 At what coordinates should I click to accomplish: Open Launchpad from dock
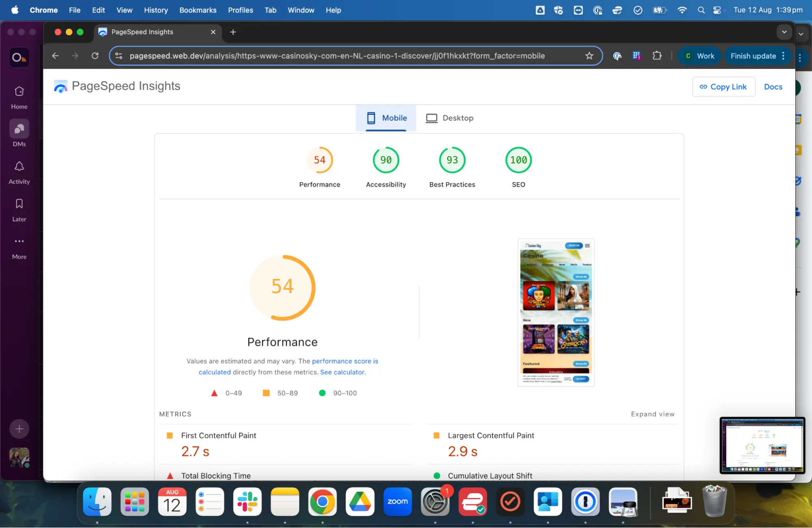pyautogui.click(x=135, y=502)
